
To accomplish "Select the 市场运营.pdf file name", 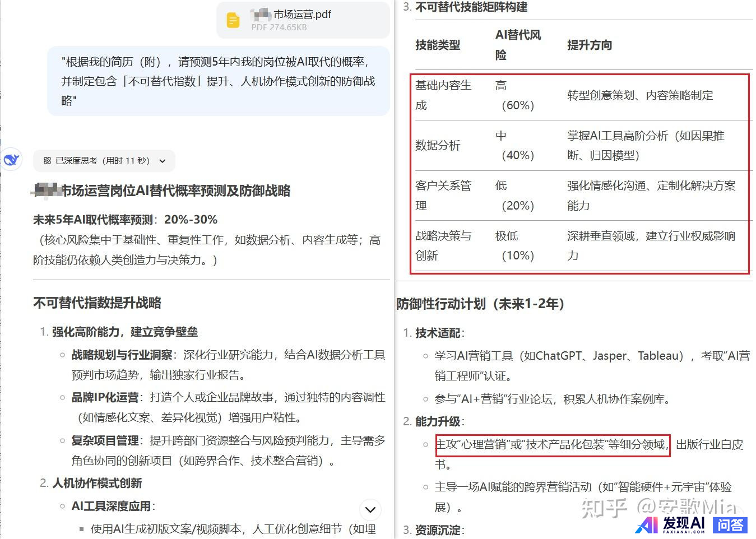I will 302,15.
